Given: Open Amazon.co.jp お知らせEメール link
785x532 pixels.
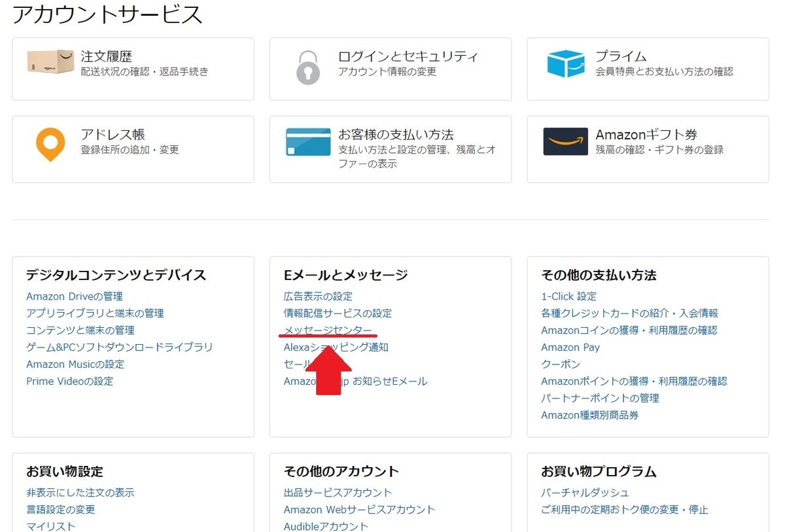Looking at the screenshot, I should [x=356, y=381].
